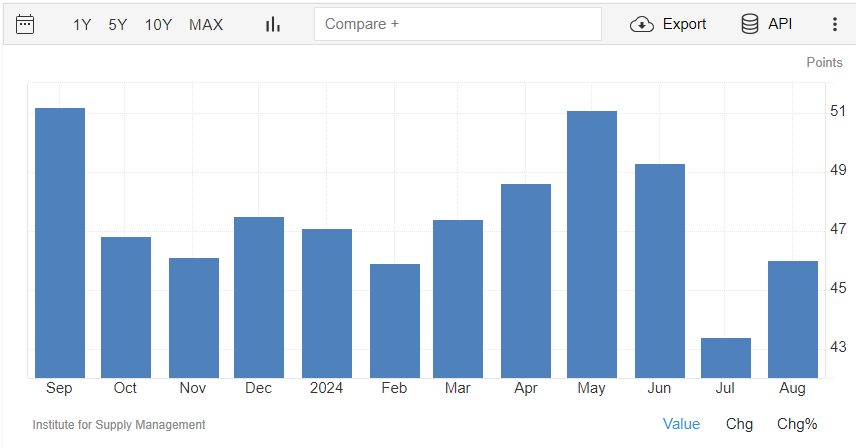Click the Jun bar in chart
856x448 pixels.
[x=659, y=271]
